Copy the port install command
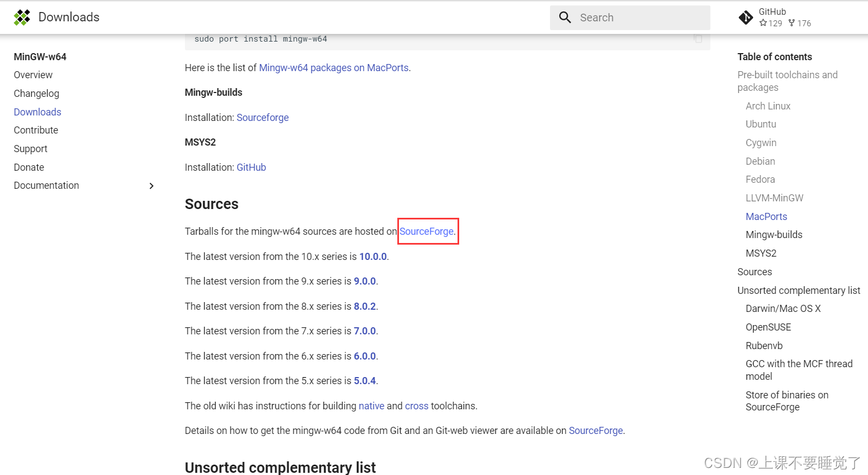The width and height of the screenshot is (868, 475). 698,38
